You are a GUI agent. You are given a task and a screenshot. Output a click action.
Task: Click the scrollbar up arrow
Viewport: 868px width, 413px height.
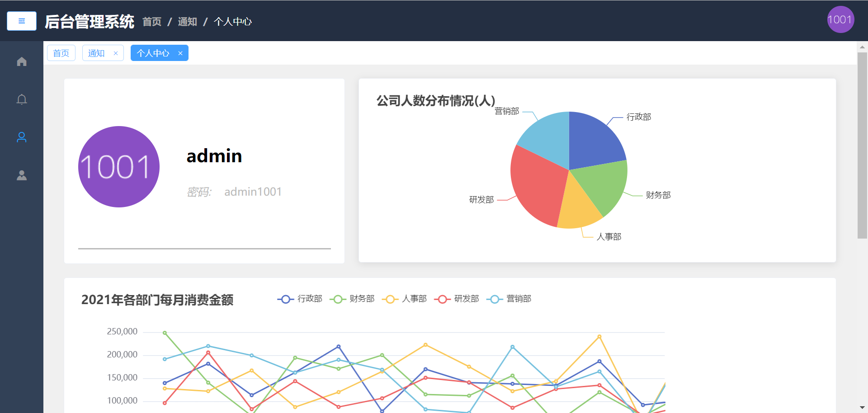[x=862, y=47]
